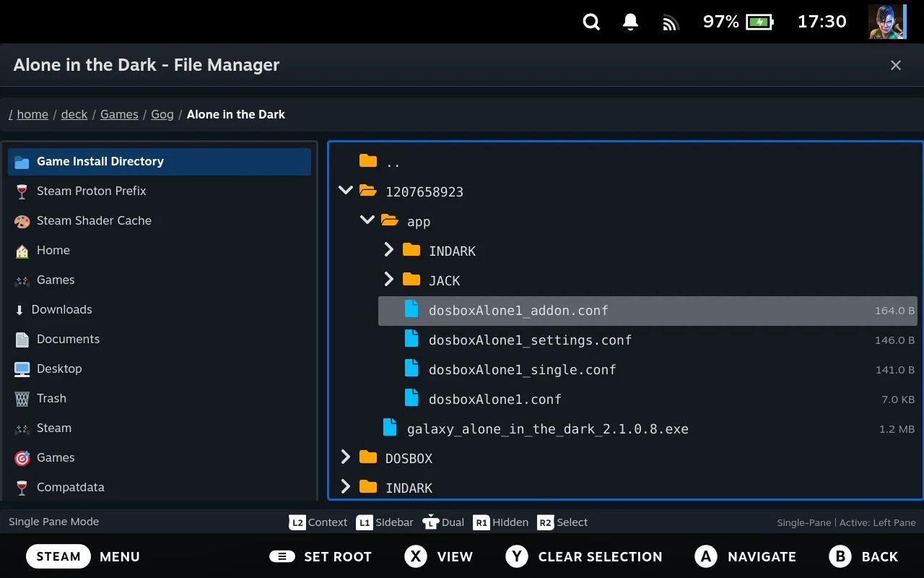
Task: Open the Home sidebar location
Action: [160, 251]
